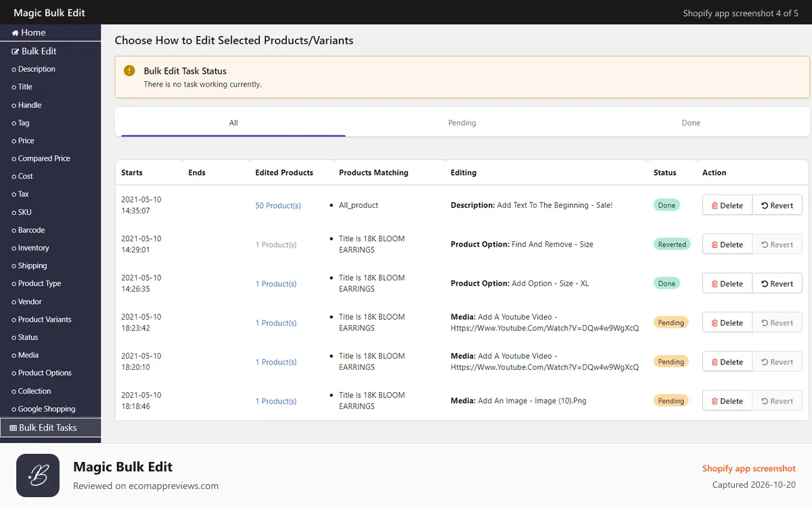This screenshot has height=508, width=812.
Task: Open Home in the sidebar
Action: (x=28, y=33)
